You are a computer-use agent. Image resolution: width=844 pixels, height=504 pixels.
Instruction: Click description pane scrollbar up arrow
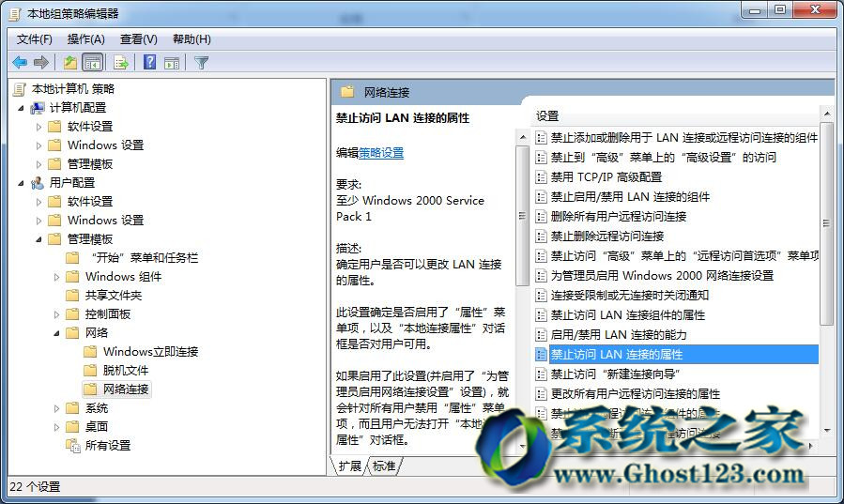coord(523,138)
